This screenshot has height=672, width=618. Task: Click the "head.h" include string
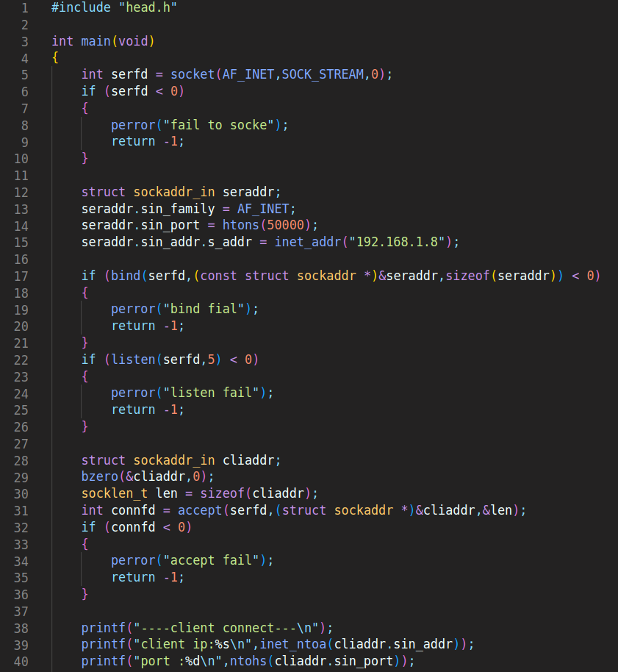(x=148, y=7)
